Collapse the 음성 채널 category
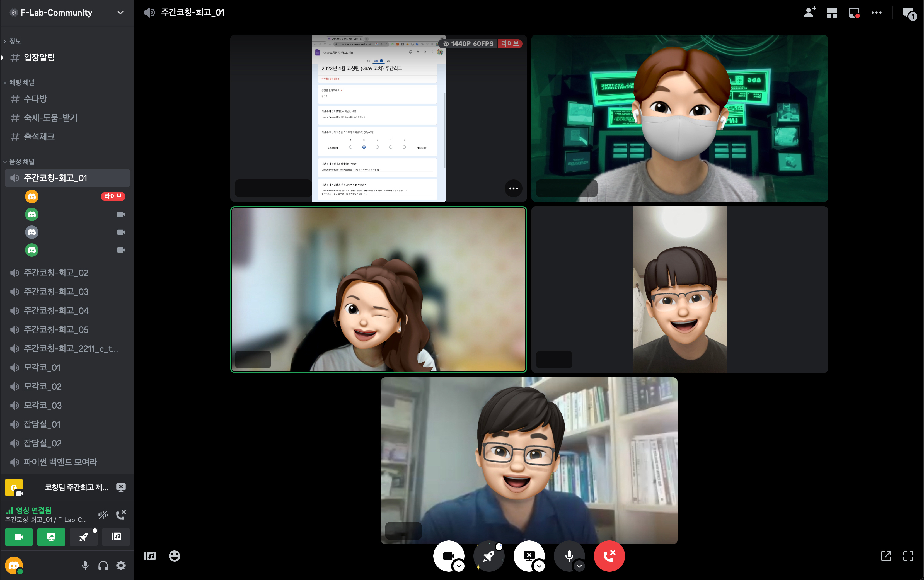Screen dimensions: 924x580 click(21, 161)
